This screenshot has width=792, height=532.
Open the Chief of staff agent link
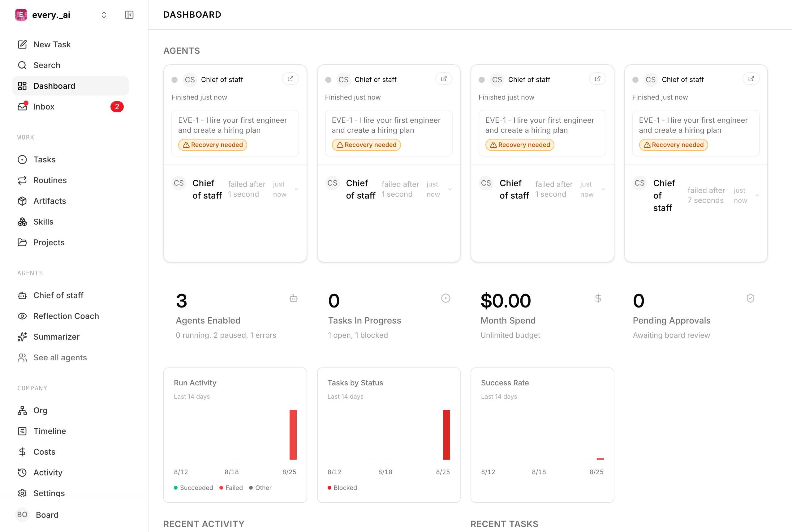click(x=70, y=295)
